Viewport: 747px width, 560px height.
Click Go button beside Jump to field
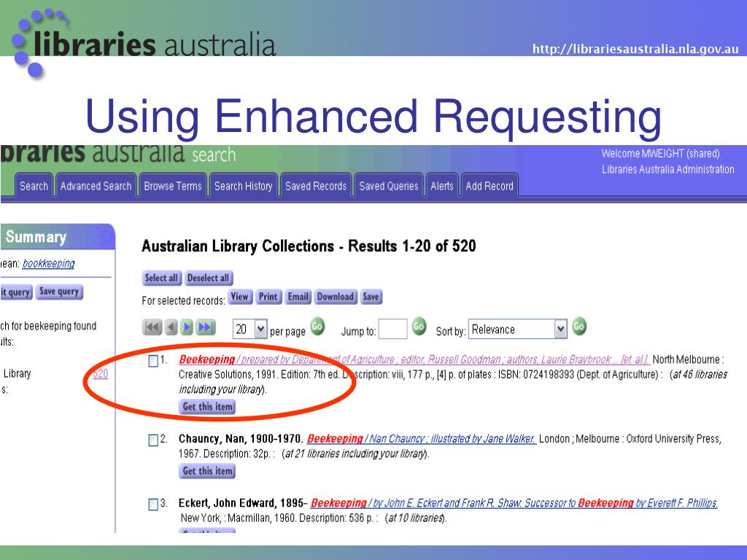(419, 327)
